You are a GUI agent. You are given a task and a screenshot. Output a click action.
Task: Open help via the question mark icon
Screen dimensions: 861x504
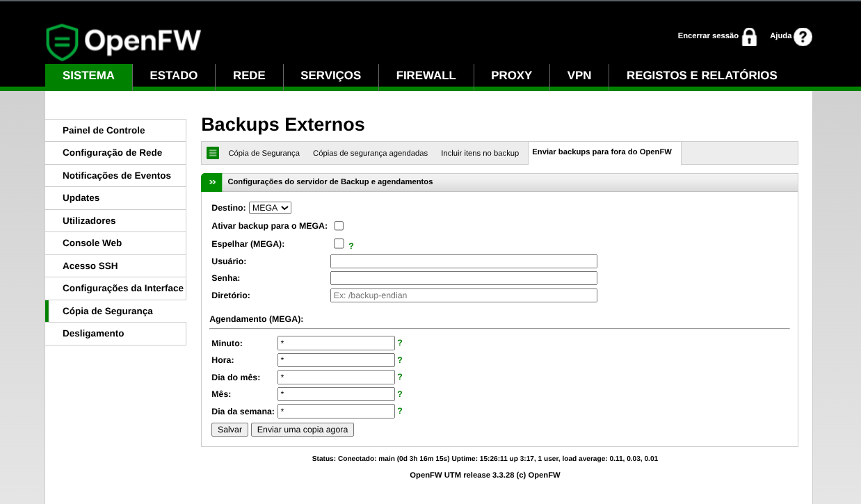(x=803, y=37)
